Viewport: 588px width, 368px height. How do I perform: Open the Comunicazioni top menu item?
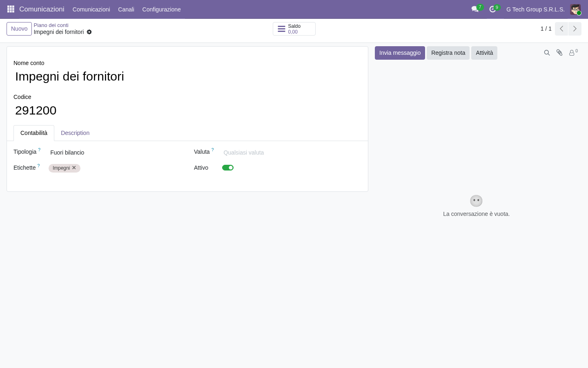click(x=91, y=9)
